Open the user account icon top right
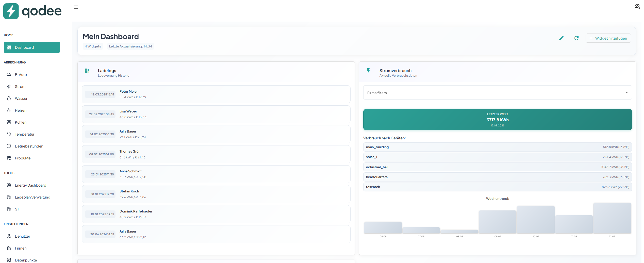Image resolution: width=644 pixels, height=263 pixels. 637,7
